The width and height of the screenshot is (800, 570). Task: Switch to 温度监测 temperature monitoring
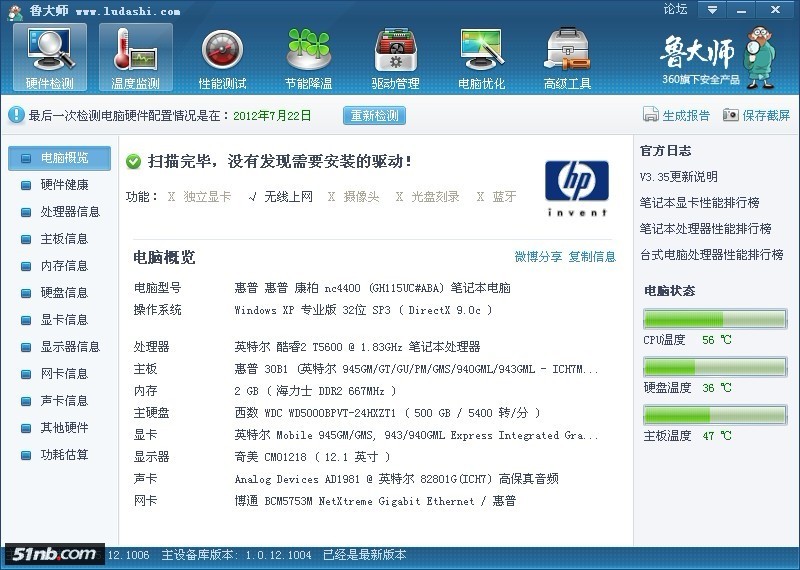pos(136,58)
